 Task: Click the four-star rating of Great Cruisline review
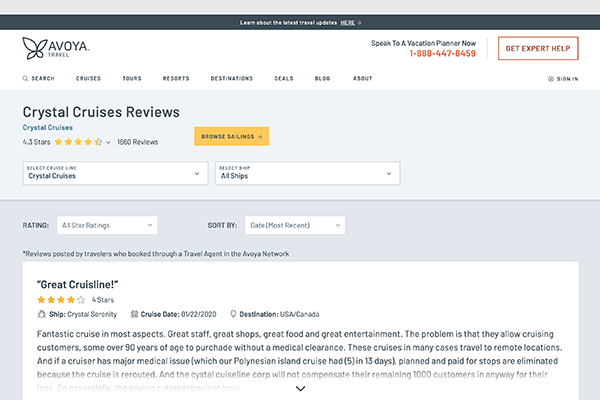(61, 300)
